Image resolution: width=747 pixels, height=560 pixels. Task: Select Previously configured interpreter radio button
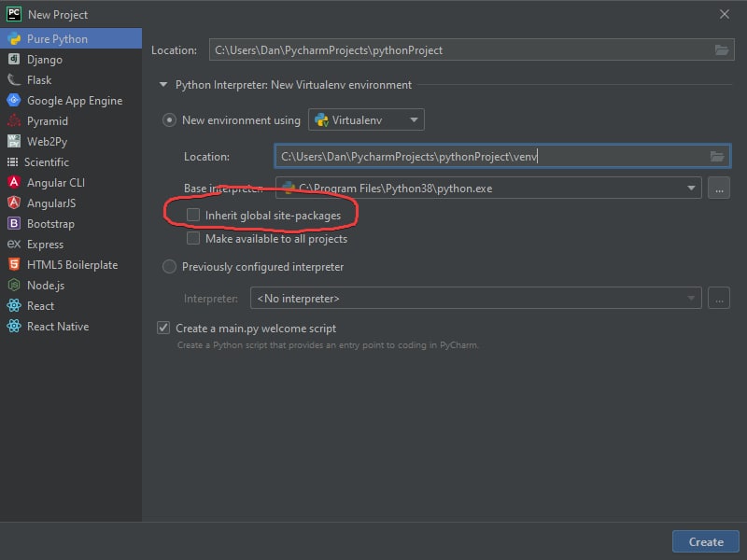pyautogui.click(x=169, y=266)
